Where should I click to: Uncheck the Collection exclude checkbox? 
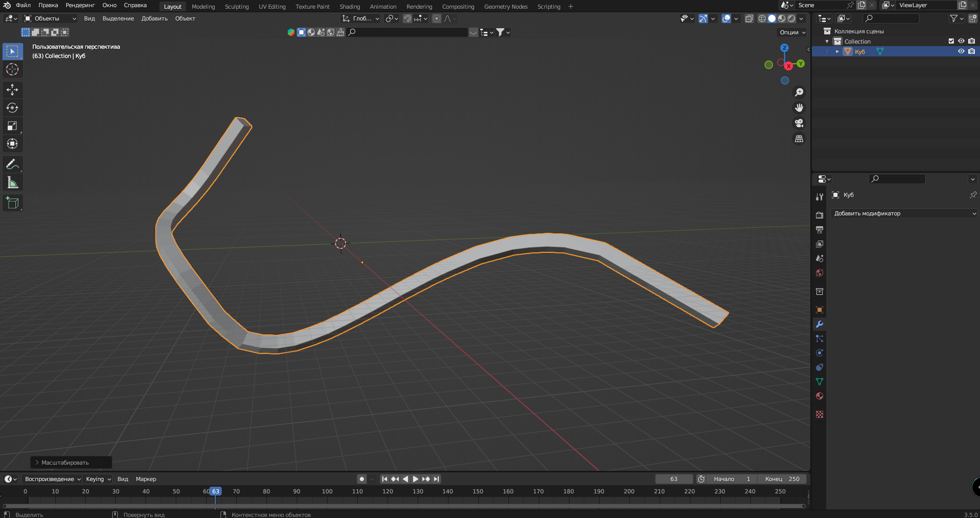pos(951,41)
